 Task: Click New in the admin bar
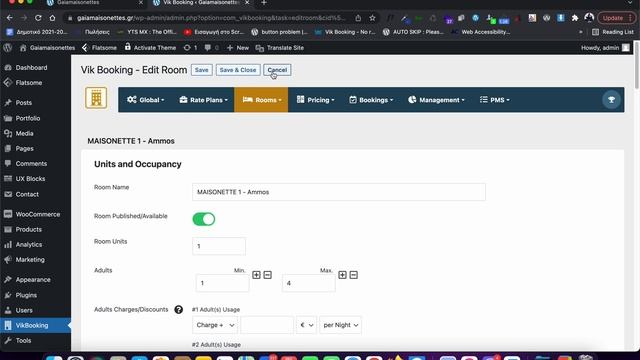click(238, 48)
